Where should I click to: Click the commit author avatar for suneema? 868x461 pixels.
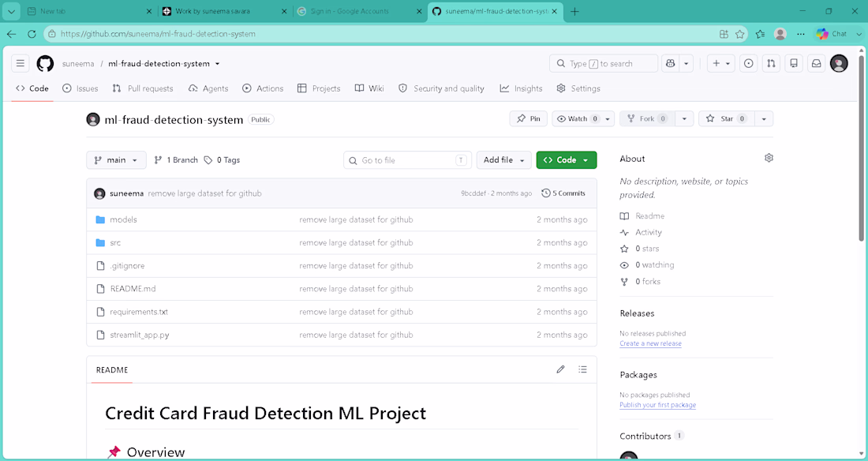pyautogui.click(x=99, y=193)
